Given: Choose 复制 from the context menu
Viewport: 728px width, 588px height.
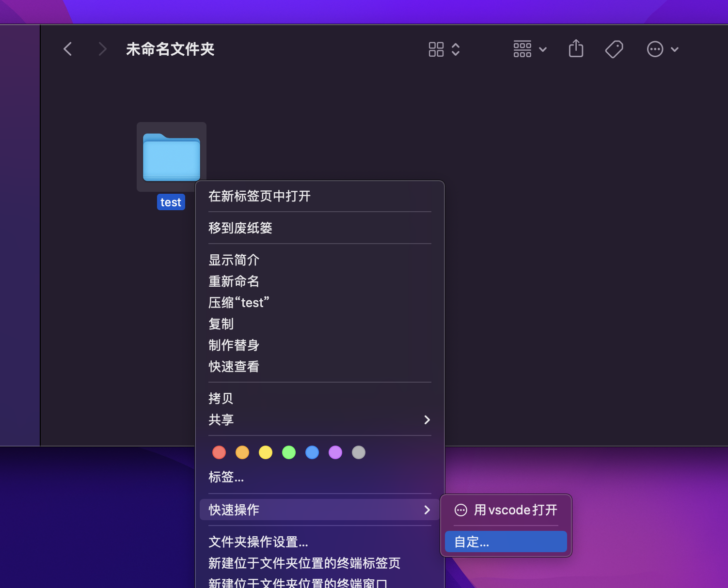Looking at the screenshot, I should tap(319, 324).
